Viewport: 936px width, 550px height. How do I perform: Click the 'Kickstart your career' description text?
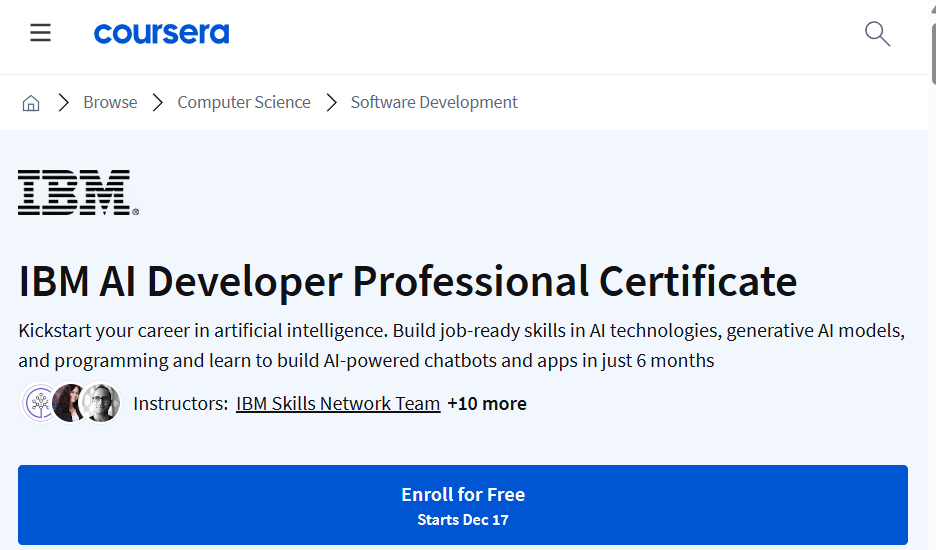click(461, 346)
